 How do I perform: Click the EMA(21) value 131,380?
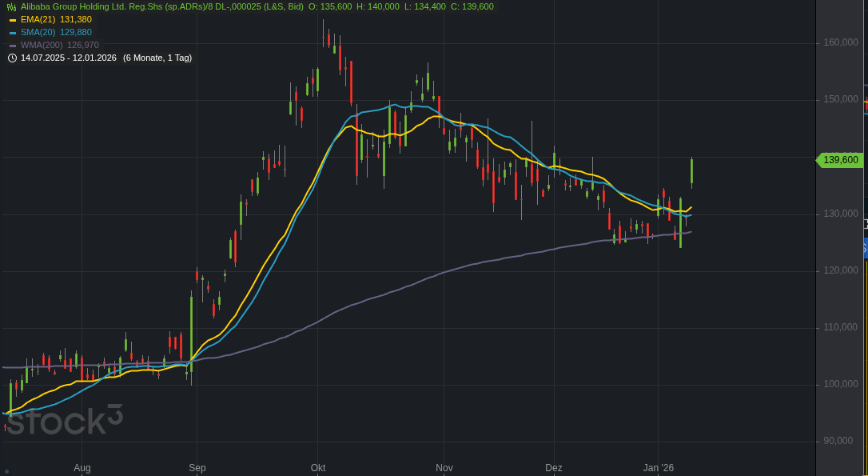click(x=76, y=19)
